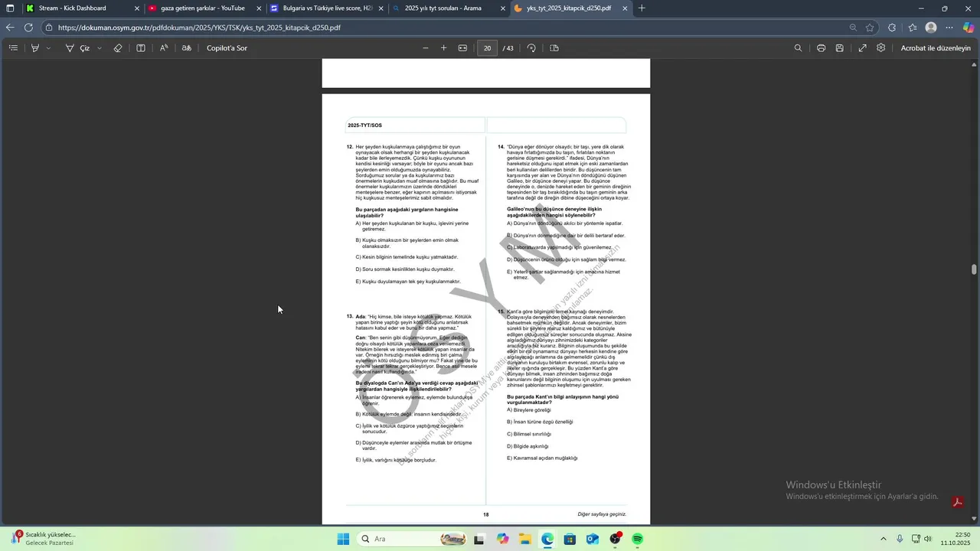980x551 pixels.
Task: Select the highlight tool
Action: tap(35, 48)
